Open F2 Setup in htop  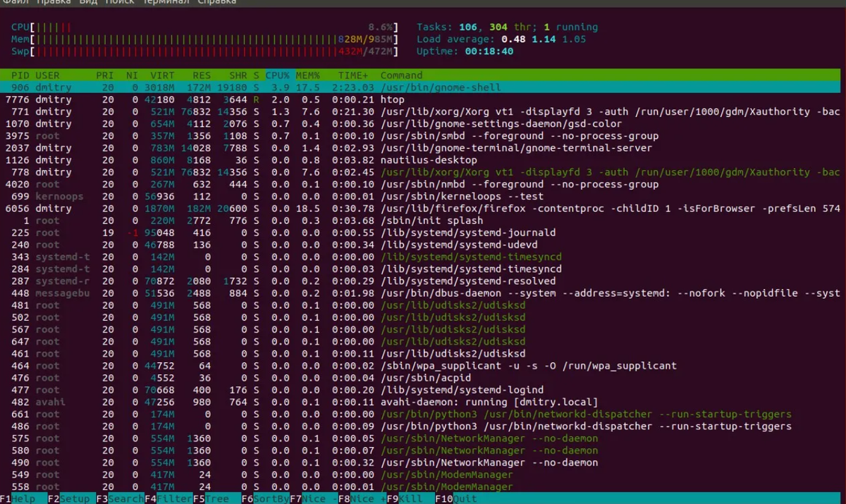point(69,498)
